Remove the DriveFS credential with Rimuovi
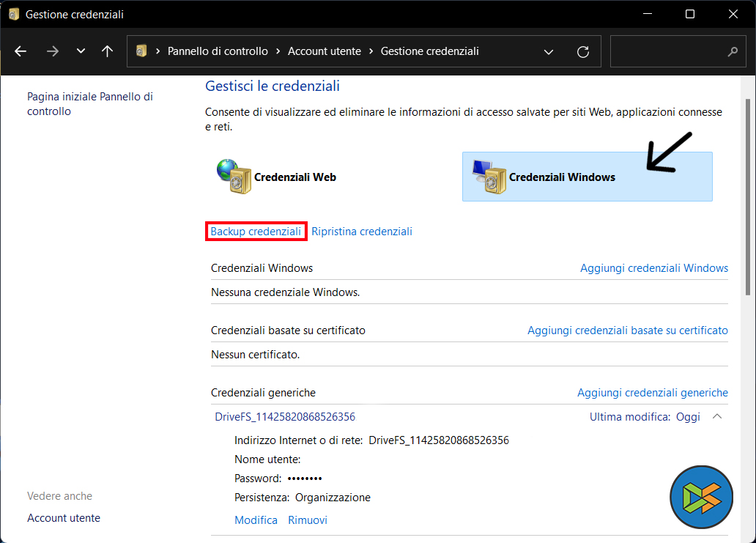The image size is (756, 543). point(307,520)
